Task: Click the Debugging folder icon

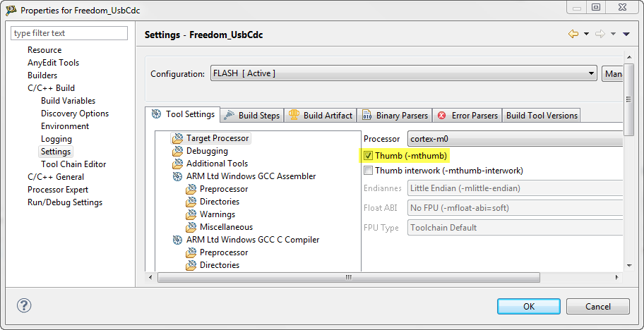Action: pos(177,151)
